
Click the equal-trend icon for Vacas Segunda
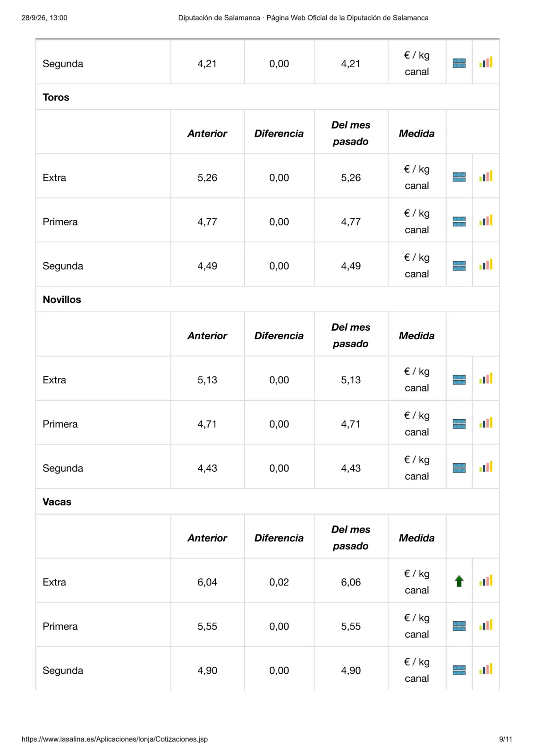pos(459,670)
